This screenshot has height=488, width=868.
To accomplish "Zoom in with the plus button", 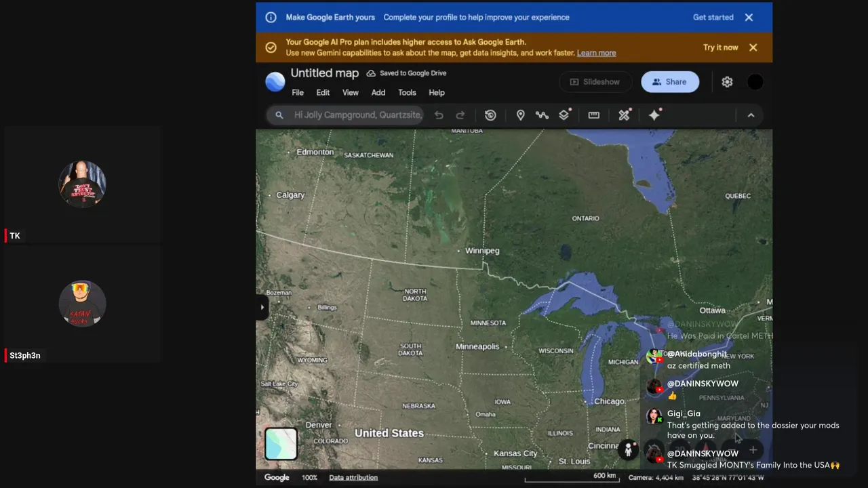I will 753,450.
